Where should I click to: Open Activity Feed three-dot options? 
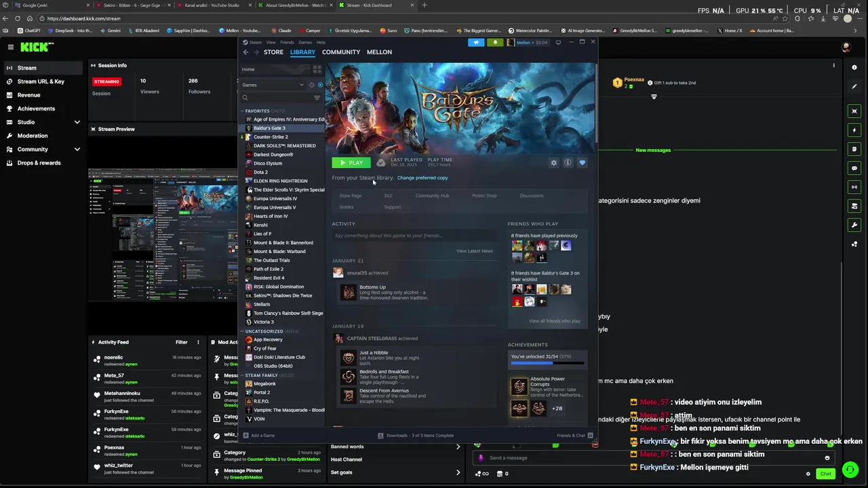pos(198,342)
